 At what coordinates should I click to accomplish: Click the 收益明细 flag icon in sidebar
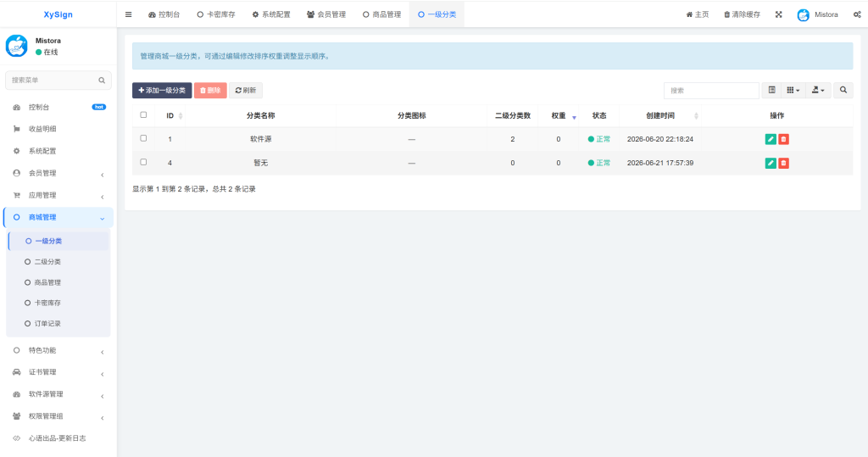(17, 129)
